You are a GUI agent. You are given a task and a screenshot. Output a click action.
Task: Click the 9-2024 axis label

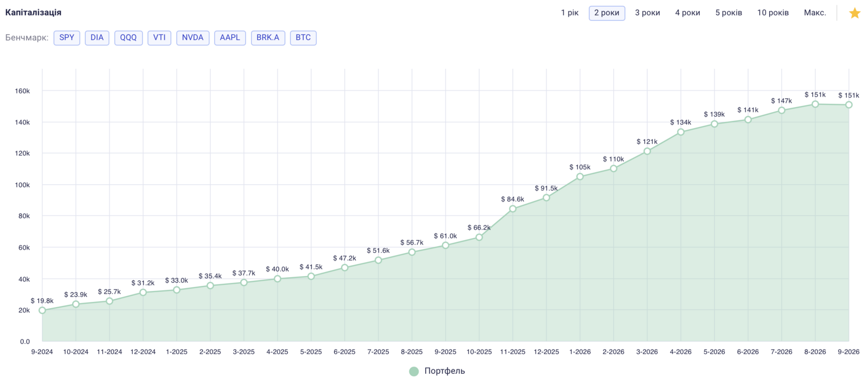[x=42, y=352]
